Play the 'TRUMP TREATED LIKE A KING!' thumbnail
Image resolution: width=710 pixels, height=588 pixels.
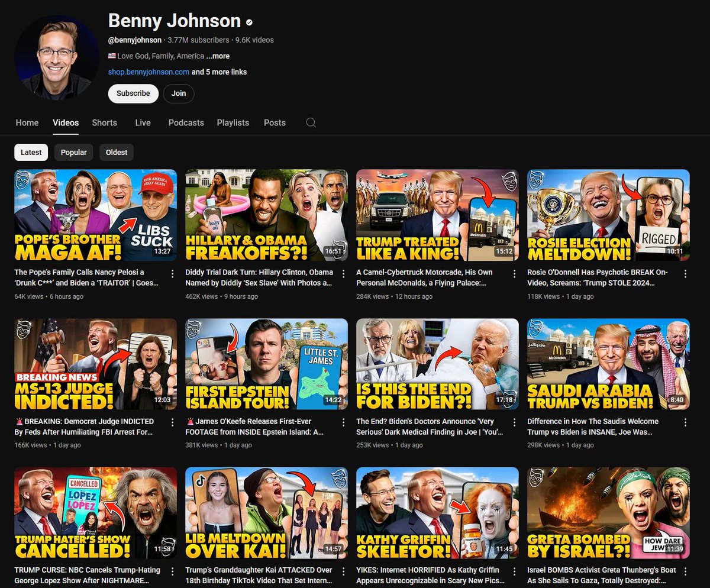tap(437, 215)
